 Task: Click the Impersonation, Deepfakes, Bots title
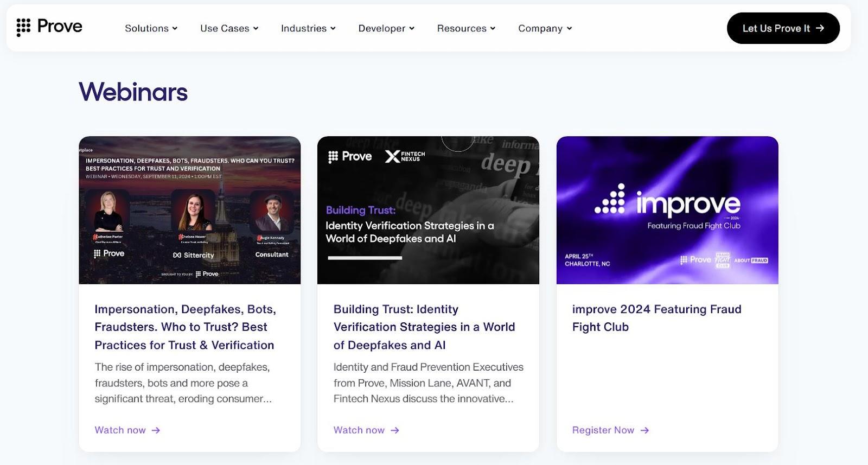(x=185, y=327)
